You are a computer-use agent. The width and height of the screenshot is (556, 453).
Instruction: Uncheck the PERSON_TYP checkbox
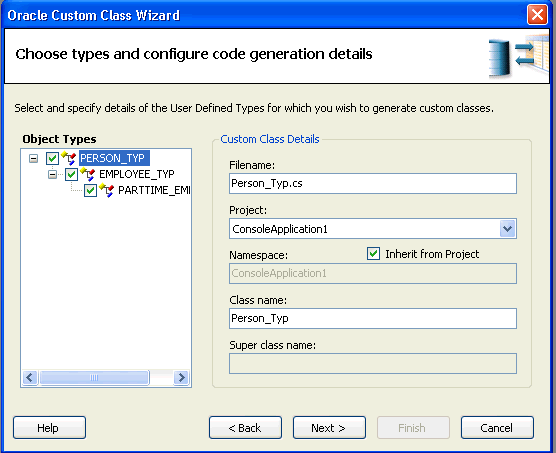(52, 158)
